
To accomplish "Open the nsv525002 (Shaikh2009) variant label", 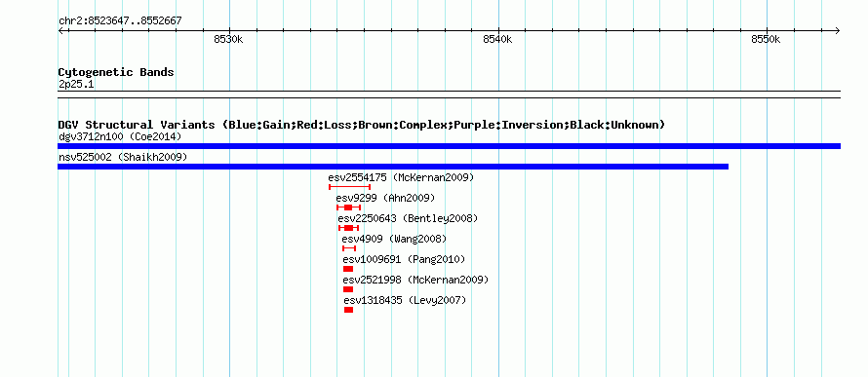I will point(123,157).
